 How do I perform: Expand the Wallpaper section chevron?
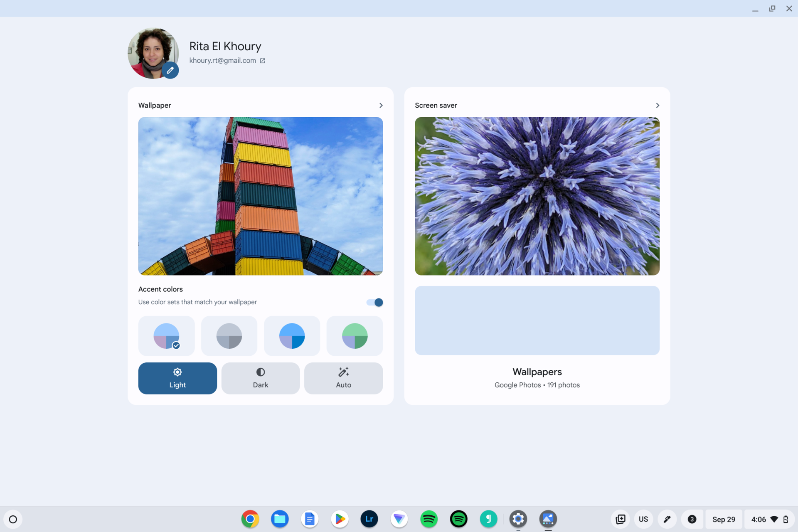pyautogui.click(x=381, y=106)
